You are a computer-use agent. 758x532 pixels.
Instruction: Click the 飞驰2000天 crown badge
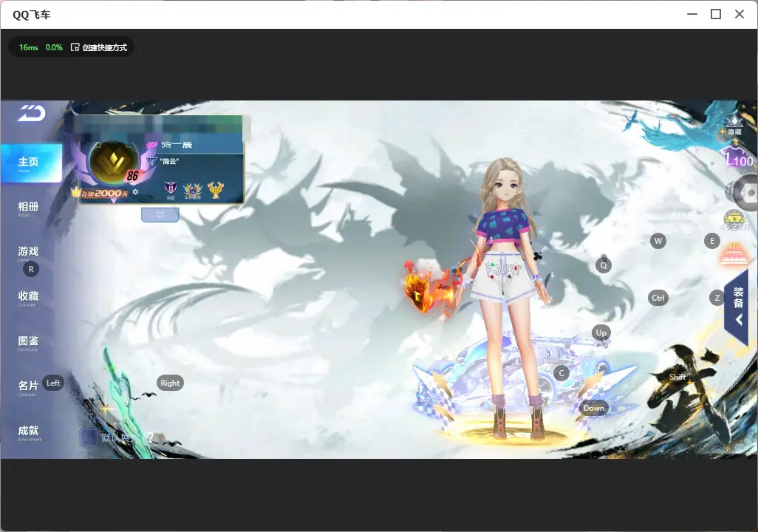point(100,193)
